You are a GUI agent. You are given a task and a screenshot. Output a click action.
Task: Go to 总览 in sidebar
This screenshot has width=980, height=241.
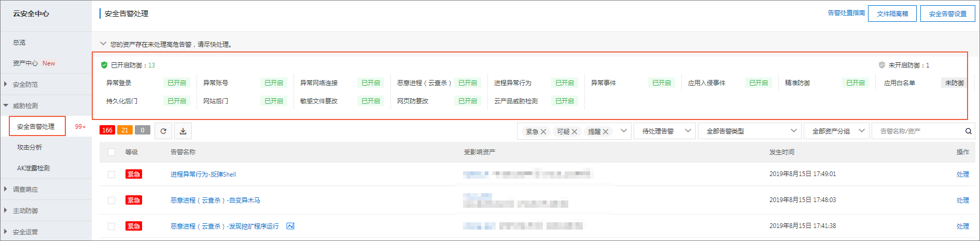point(19,43)
